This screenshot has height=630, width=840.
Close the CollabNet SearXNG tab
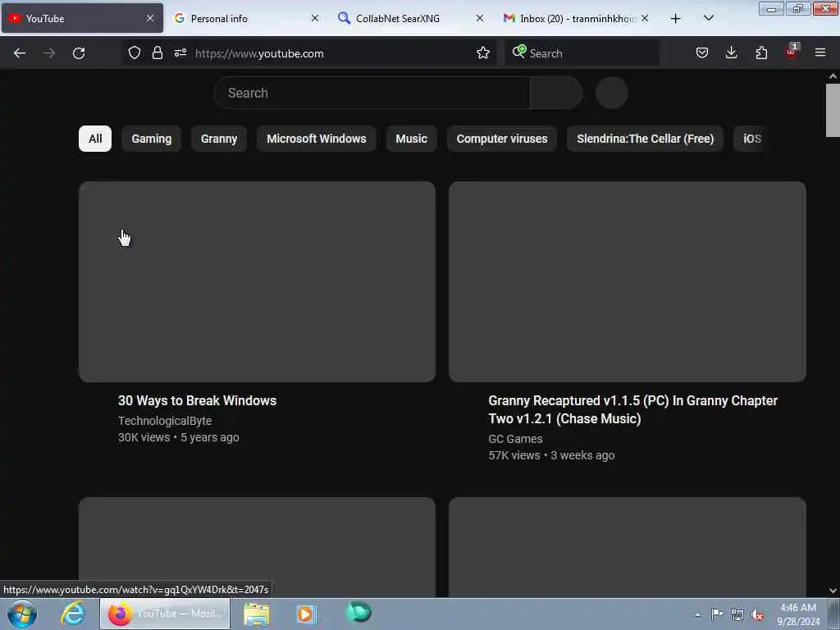click(x=479, y=18)
